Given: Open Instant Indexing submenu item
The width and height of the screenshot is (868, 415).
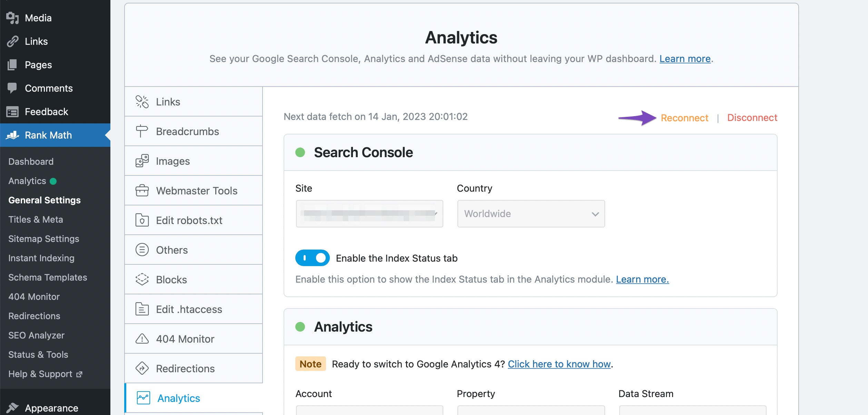Looking at the screenshot, I should pyautogui.click(x=41, y=258).
